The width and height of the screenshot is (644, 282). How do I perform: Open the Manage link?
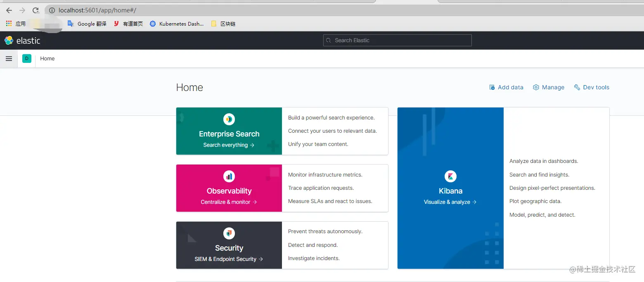pyautogui.click(x=549, y=87)
